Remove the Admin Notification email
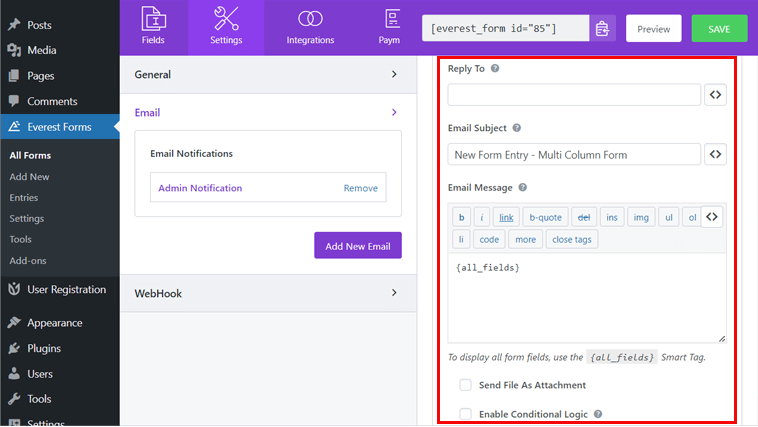Viewport: 758px width, 427px height. click(361, 188)
